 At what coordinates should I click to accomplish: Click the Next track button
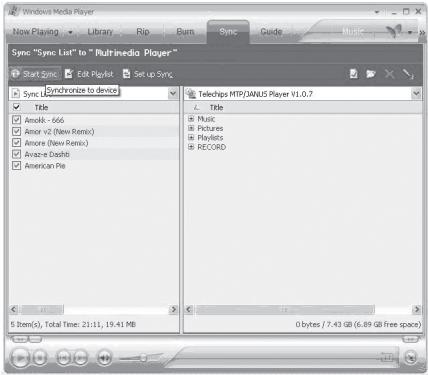coord(81,358)
